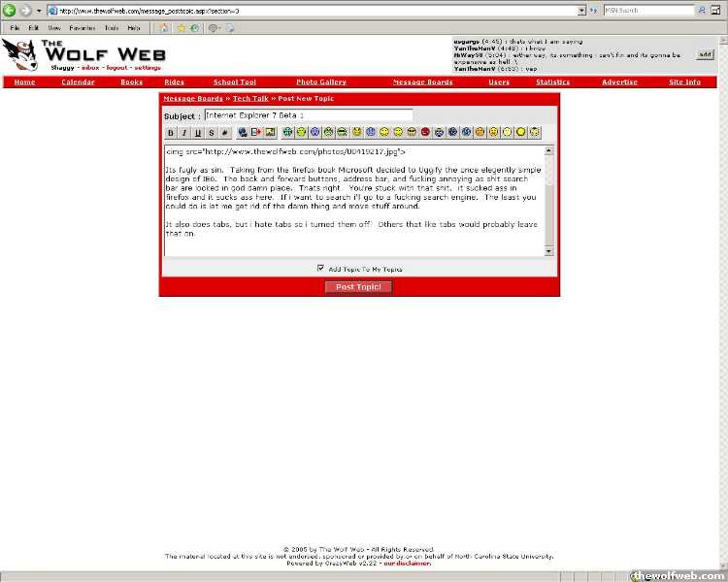This screenshot has height=582, width=728.
Task: Click the MSN Search magnifier icon
Action: pyautogui.click(x=702, y=11)
